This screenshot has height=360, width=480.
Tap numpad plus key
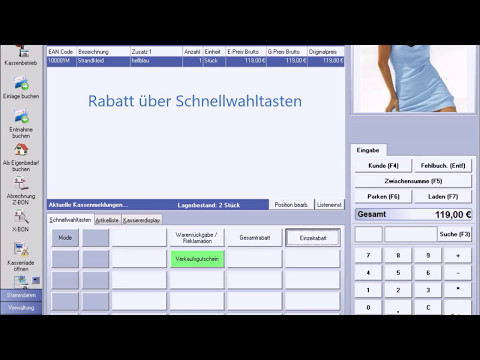[x=458, y=255]
